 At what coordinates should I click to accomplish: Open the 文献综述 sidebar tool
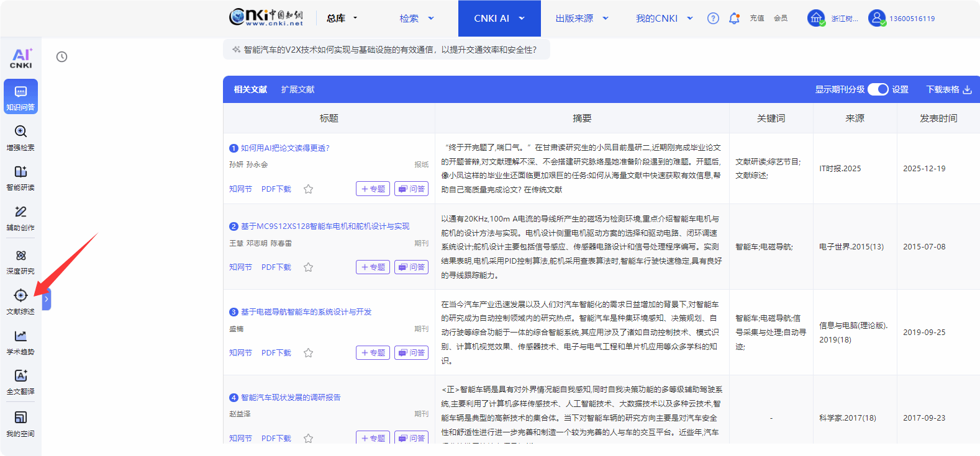20,302
